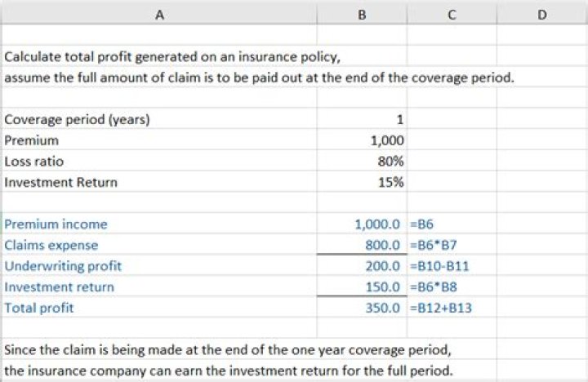Select the 'Investment Return' input label cell
Viewport: 588px width, 382px height.
point(159,182)
